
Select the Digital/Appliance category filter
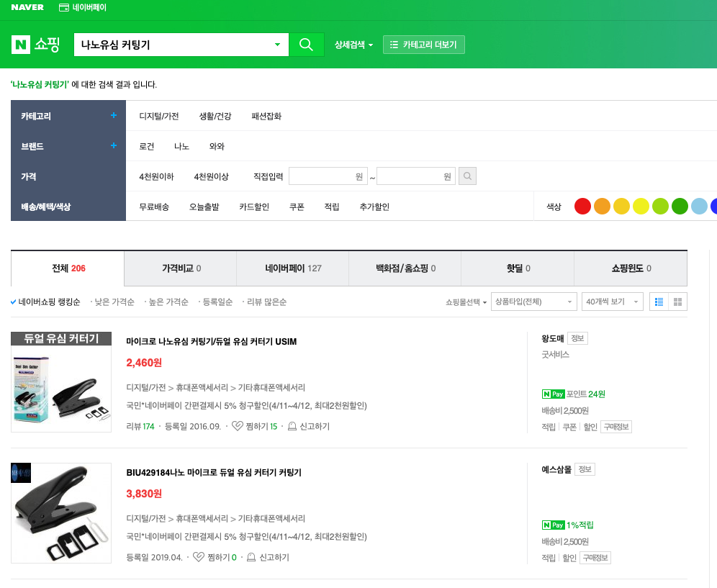[158, 116]
